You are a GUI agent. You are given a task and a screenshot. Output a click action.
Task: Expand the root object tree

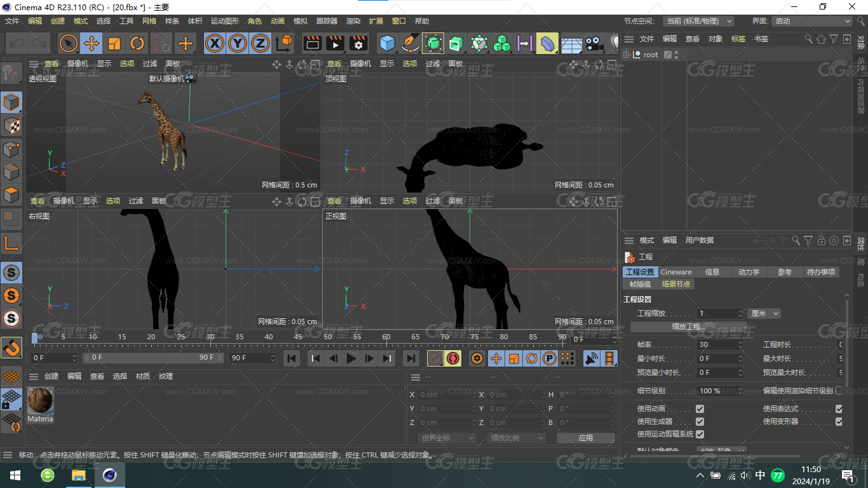[x=627, y=55]
